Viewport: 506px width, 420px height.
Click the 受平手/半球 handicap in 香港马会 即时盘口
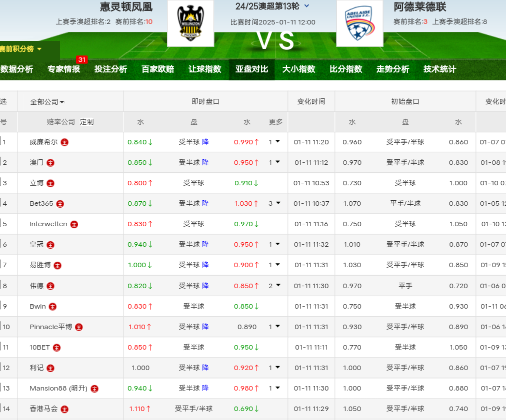click(x=193, y=409)
